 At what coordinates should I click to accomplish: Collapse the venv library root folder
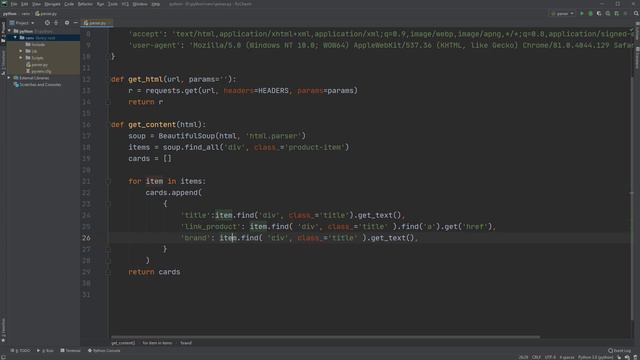coord(16,38)
